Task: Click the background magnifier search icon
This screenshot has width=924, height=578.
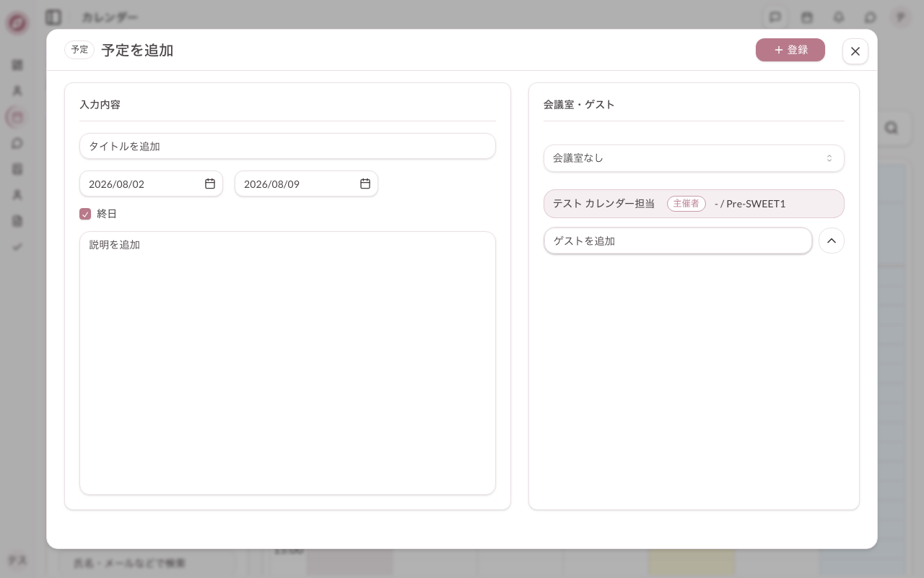Action: click(892, 128)
